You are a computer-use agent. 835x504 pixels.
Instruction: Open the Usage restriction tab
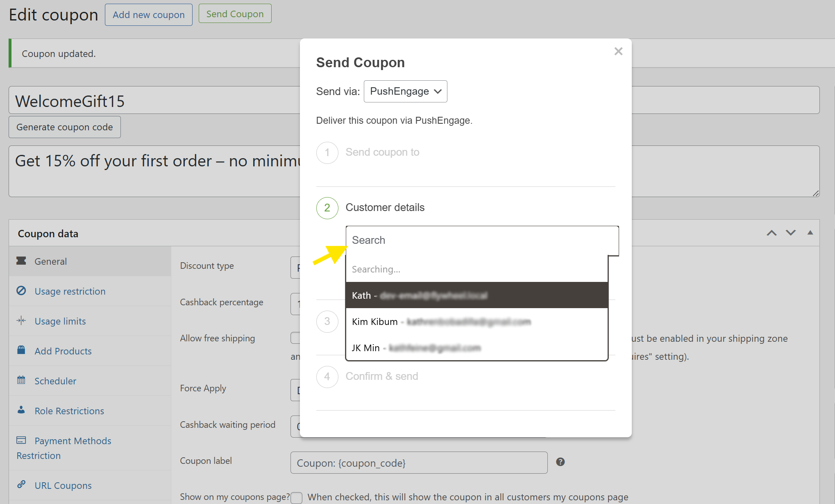click(90, 291)
